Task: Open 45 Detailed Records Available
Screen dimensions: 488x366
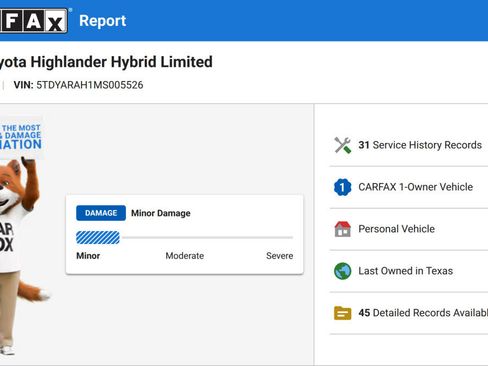Action: (x=423, y=313)
